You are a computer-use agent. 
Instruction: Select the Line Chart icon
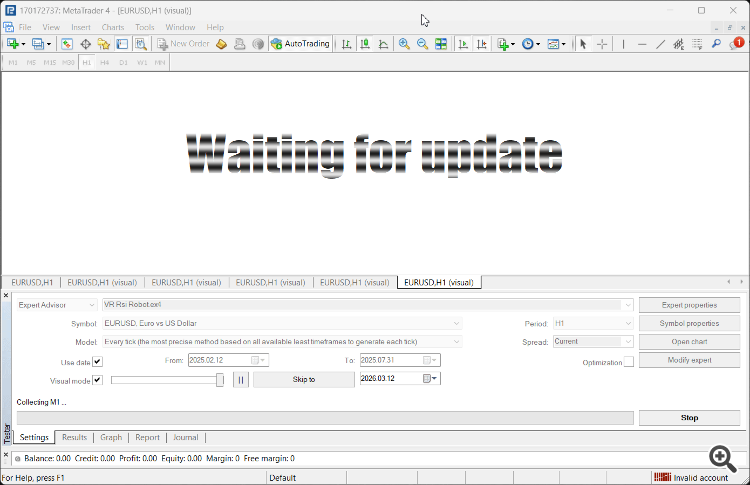[x=383, y=44]
